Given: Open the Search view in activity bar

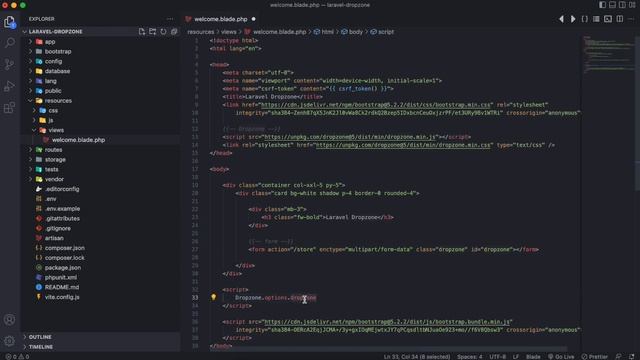Looking at the screenshot, I should point(9,43).
